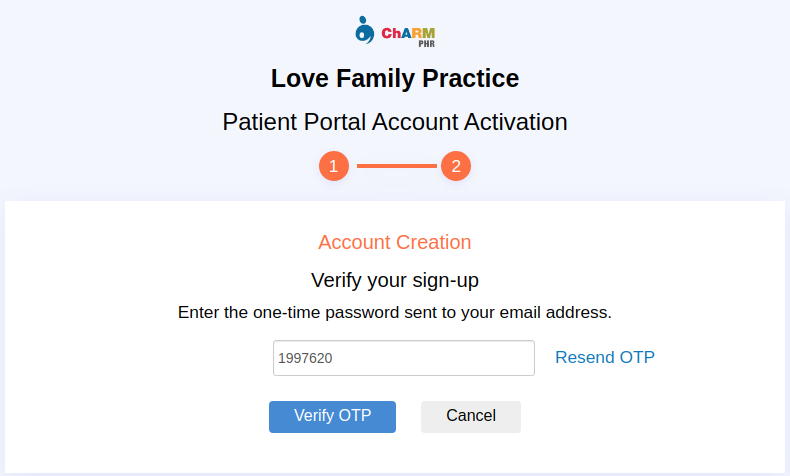This screenshot has height=476, width=790.
Task: Click the colorful ChARM wordmark
Action: click(408, 33)
